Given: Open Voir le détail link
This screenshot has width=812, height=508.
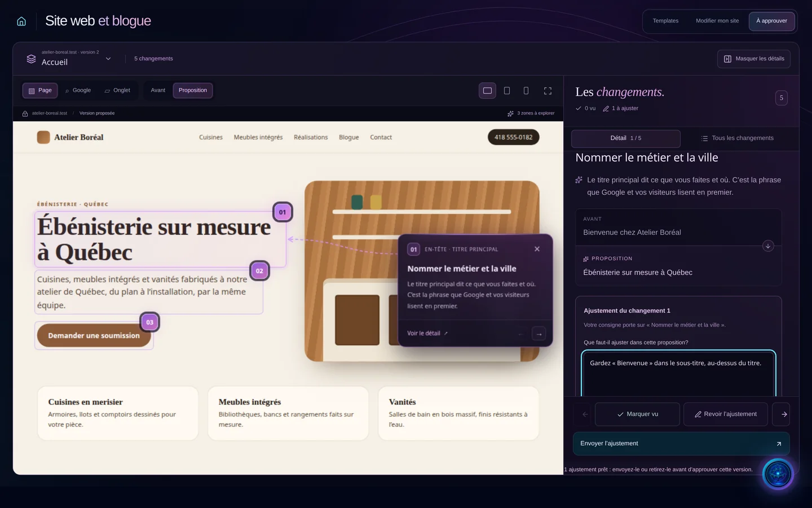Looking at the screenshot, I should (427, 334).
